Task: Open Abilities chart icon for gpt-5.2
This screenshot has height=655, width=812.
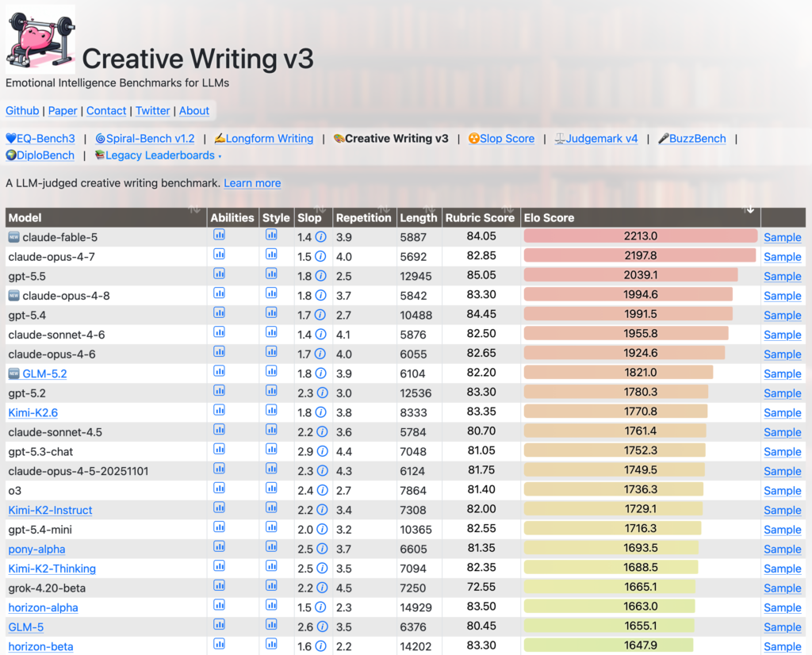Action: (x=219, y=391)
